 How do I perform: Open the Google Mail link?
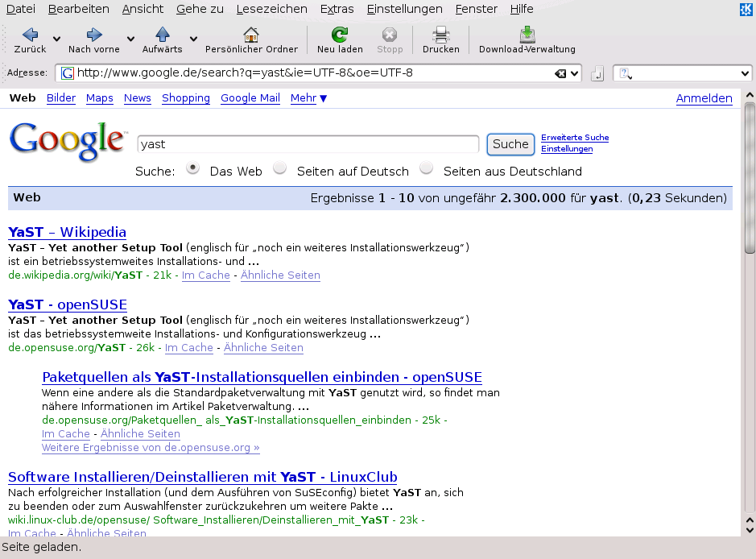pyautogui.click(x=250, y=98)
